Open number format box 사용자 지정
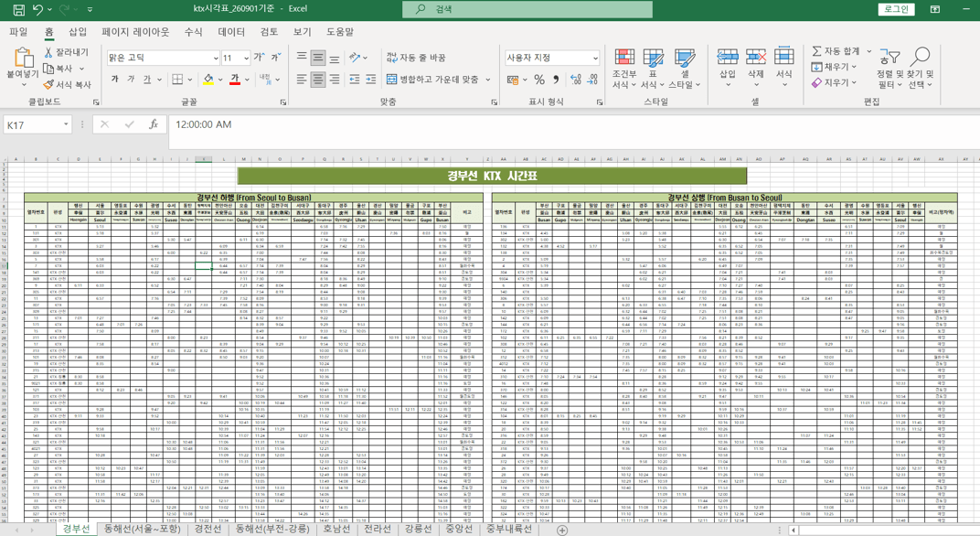The width and height of the screenshot is (980, 536). (x=552, y=58)
